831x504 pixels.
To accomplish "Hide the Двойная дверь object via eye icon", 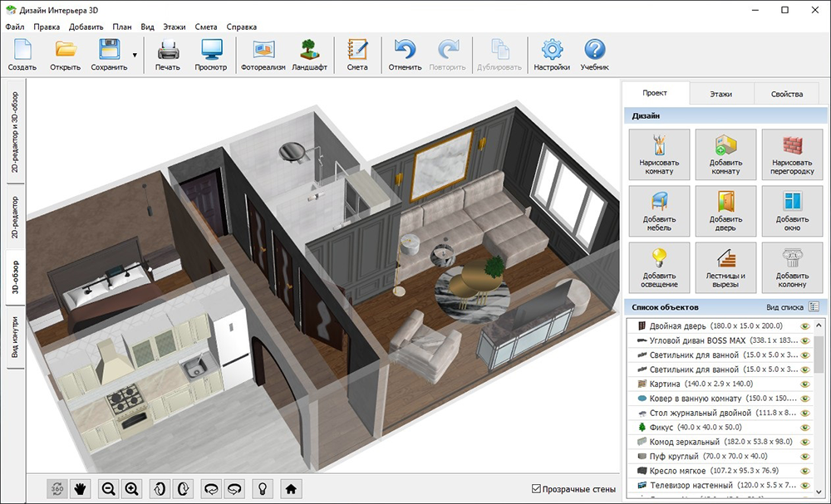I will click(x=804, y=326).
